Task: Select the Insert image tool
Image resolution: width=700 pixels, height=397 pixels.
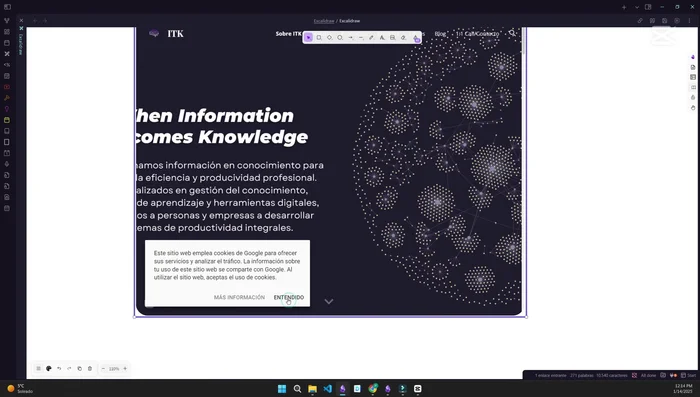Action: click(392, 38)
